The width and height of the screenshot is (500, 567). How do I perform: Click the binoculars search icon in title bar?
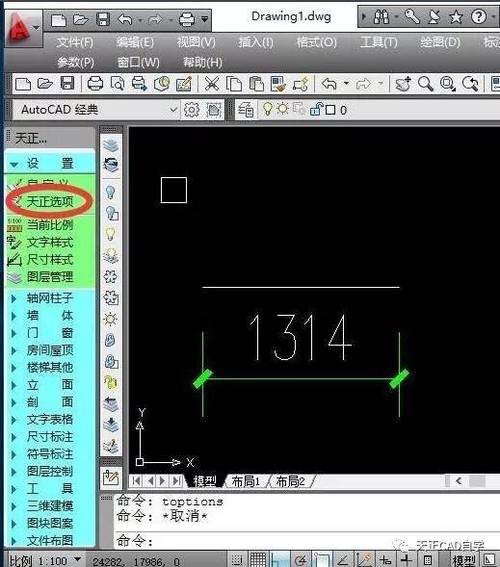coord(381,17)
